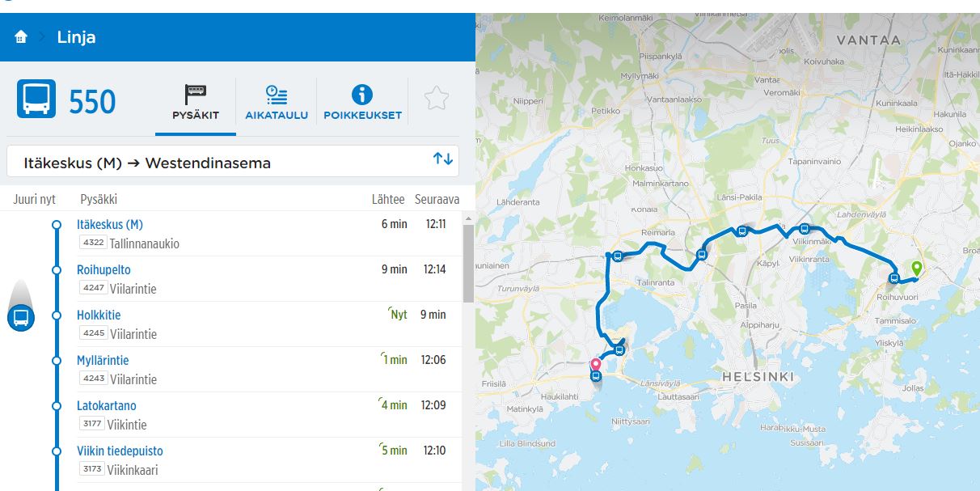Click the bus stop marker near Roihuvuori
The width and height of the screenshot is (980, 491).
coord(893,278)
